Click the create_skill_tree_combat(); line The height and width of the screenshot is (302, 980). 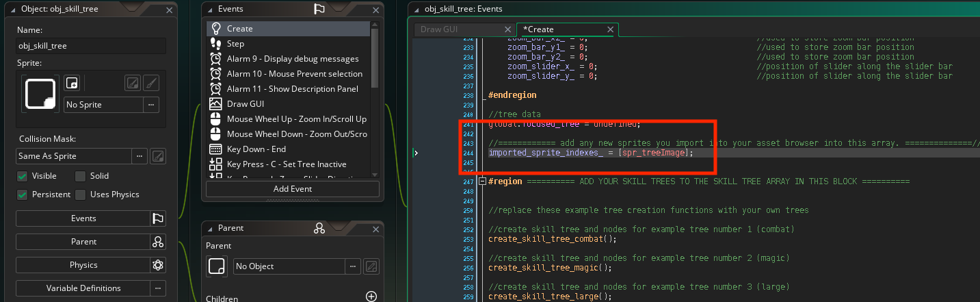click(x=553, y=239)
